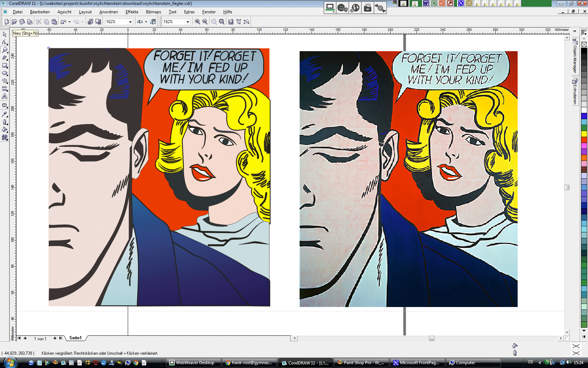The height and width of the screenshot is (368, 588).
Task: Switch to Microsoft FrontPage taskbar button
Action: coord(417,363)
